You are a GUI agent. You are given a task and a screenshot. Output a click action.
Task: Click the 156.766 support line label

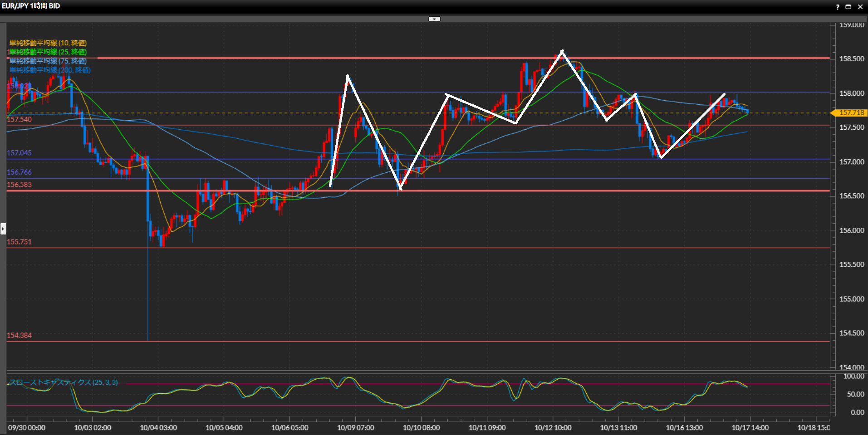pyautogui.click(x=20, y=172)
